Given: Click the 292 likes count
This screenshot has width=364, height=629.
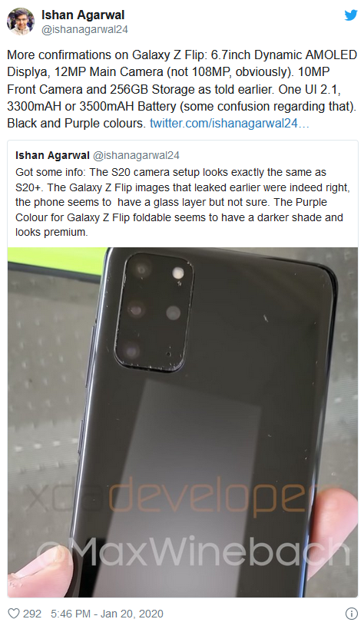Looking at the screenshot, I should [32, 614].
